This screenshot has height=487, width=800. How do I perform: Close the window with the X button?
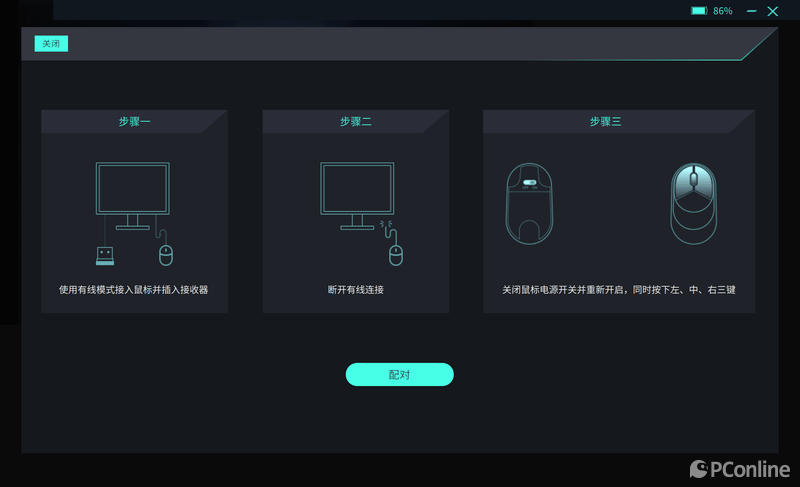click(772, 11)
